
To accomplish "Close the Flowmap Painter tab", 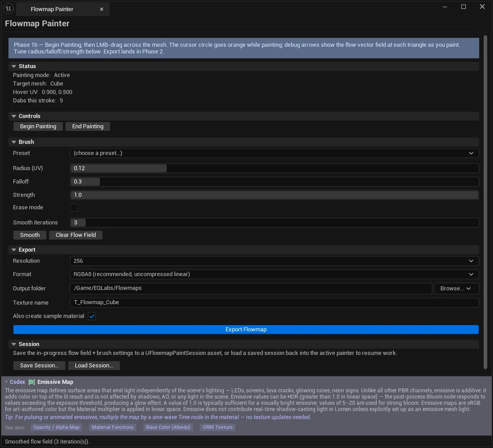I will [102, 9].
